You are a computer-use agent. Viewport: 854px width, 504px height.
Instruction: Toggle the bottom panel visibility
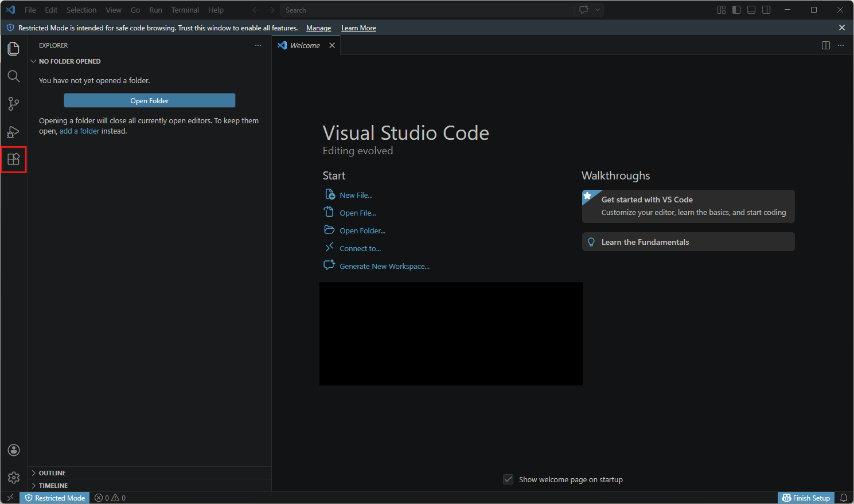click(x=751, y=10)
